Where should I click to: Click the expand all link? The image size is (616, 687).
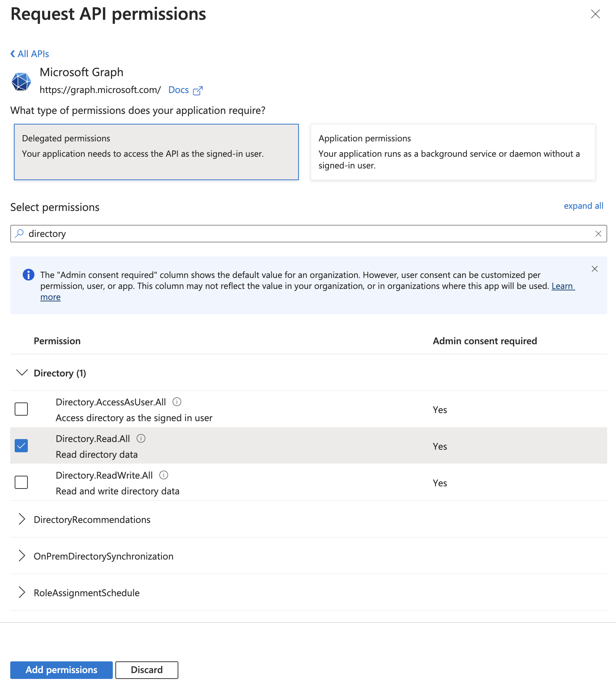[583, 206]
